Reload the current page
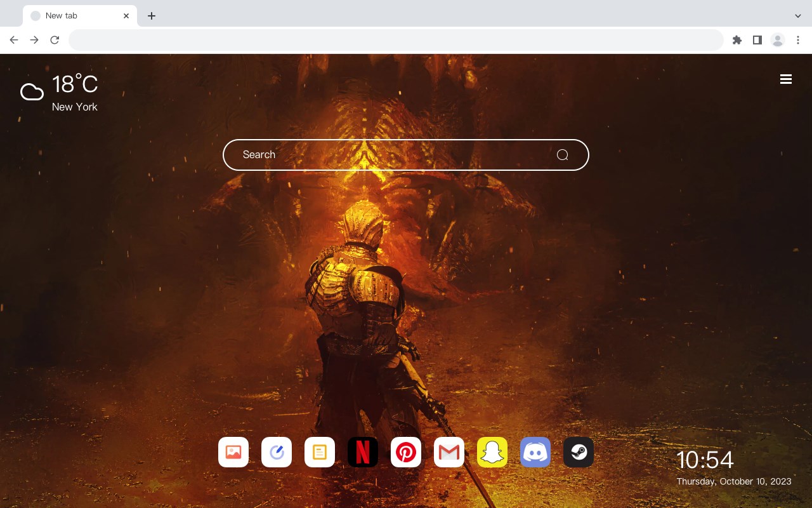This screenshot has height=508, width=812. pos(55,40)
